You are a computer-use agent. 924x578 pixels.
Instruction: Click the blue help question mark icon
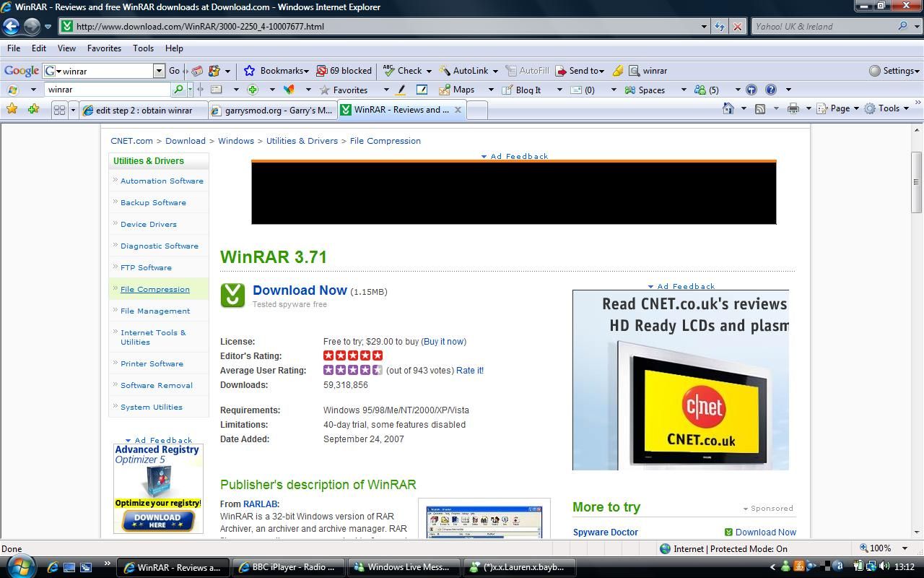click(x=771, y=90)
